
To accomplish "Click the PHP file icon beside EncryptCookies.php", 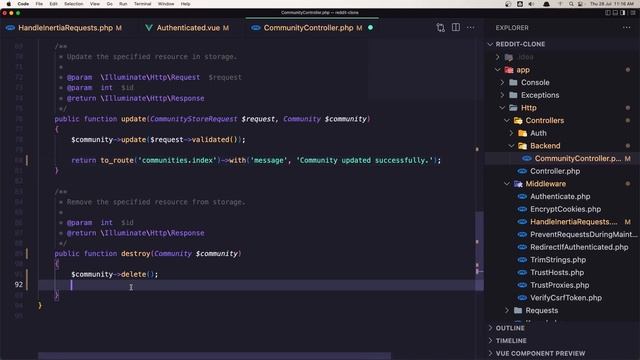I will (x=522, y=209).
